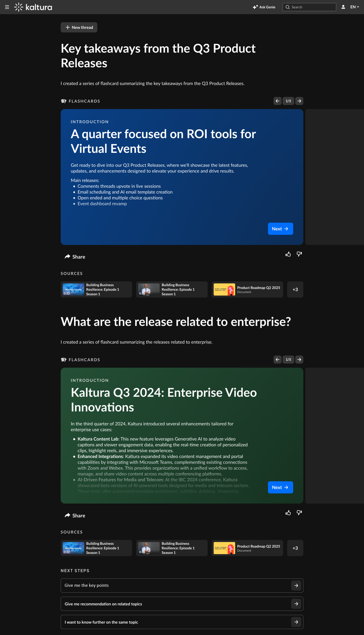
Task: Open Ask Genie assistant
Action: click(x=264, y=7)
